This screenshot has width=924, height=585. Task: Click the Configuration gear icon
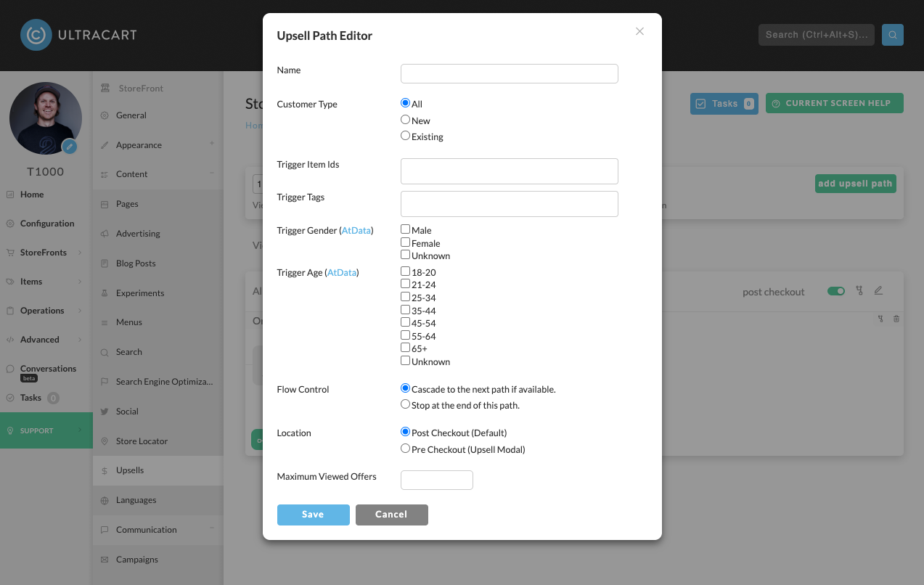point(10,224)
